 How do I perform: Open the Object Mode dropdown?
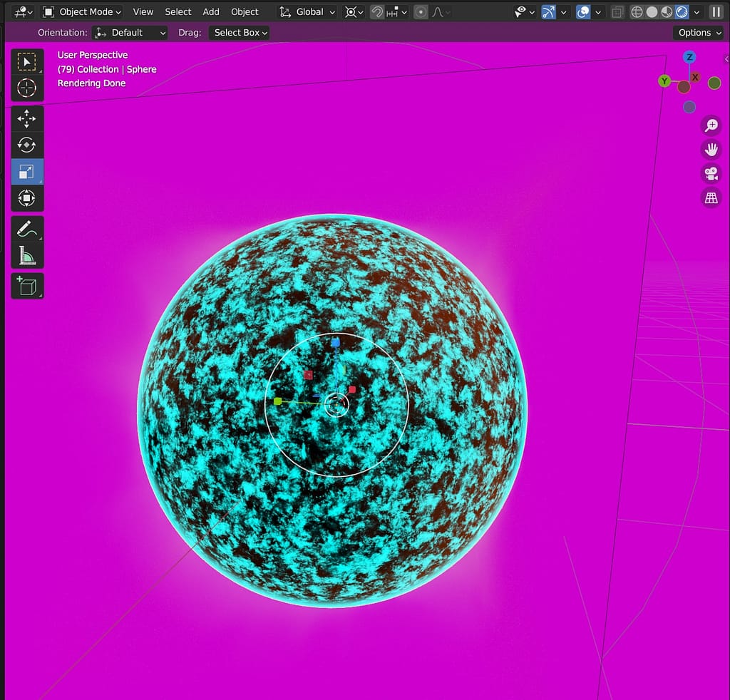[81, 12]
